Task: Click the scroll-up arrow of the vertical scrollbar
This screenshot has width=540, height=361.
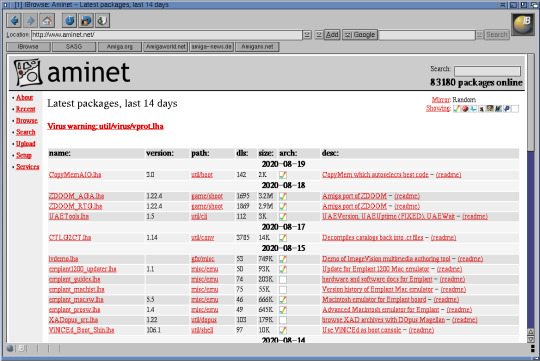Action: coord(531,332)
